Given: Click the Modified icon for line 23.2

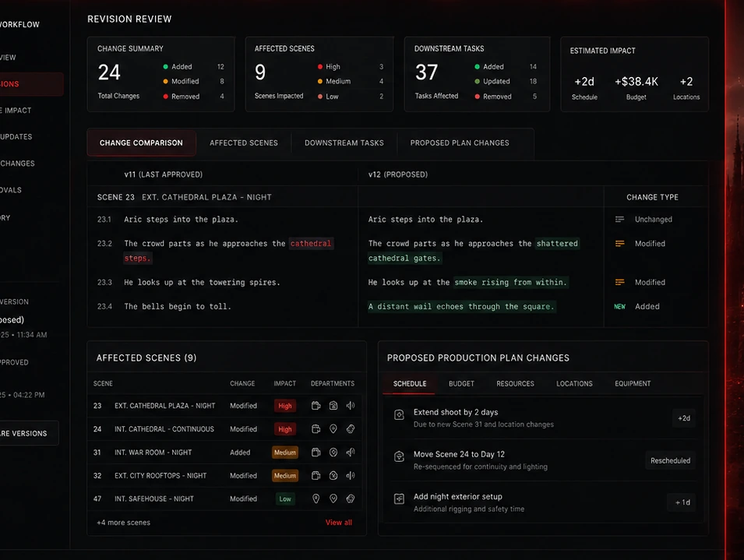Looking at the screenshot, I should pyautogui.click(x=619, y=243).
